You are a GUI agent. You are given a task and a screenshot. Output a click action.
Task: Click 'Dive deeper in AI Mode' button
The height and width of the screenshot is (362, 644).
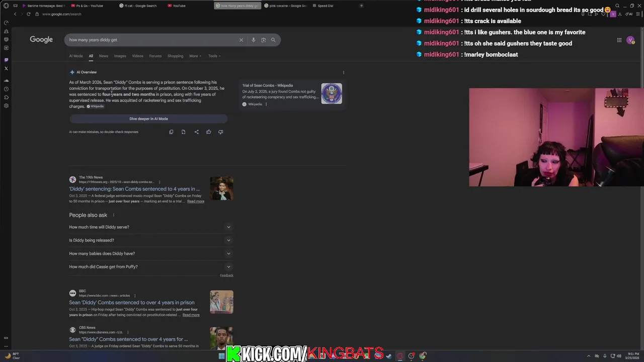148,119
